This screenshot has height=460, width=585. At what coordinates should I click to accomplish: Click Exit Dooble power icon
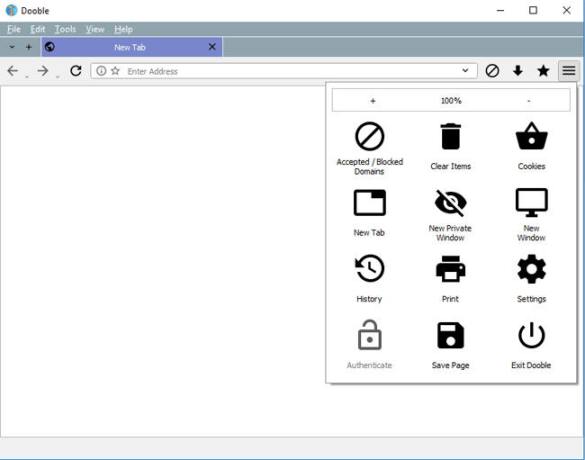coord(531,335)
